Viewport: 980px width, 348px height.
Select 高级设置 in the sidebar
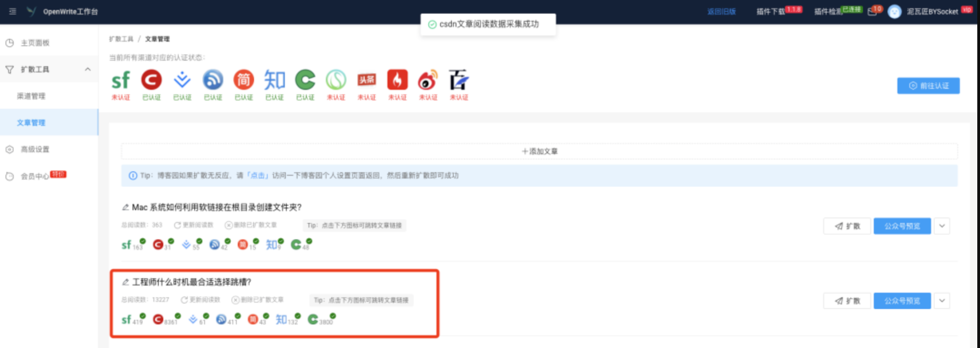point(35,150)
